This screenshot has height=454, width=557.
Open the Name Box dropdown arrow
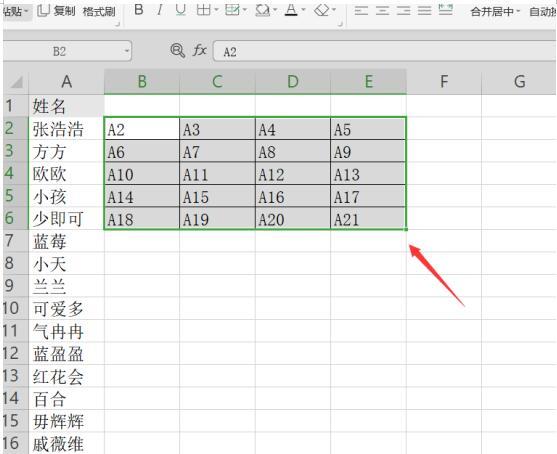(127, 52)
